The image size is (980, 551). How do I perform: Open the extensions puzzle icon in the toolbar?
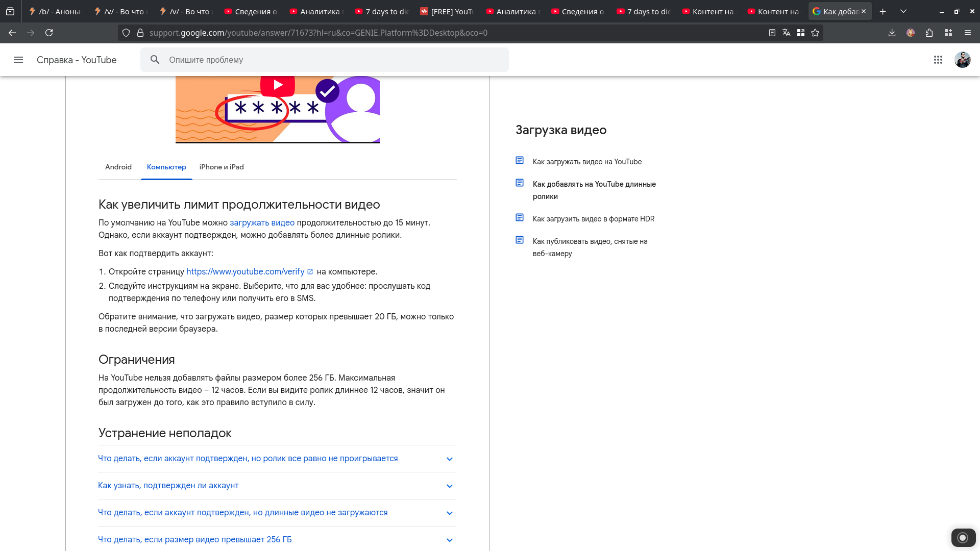(x=929, y=33)
